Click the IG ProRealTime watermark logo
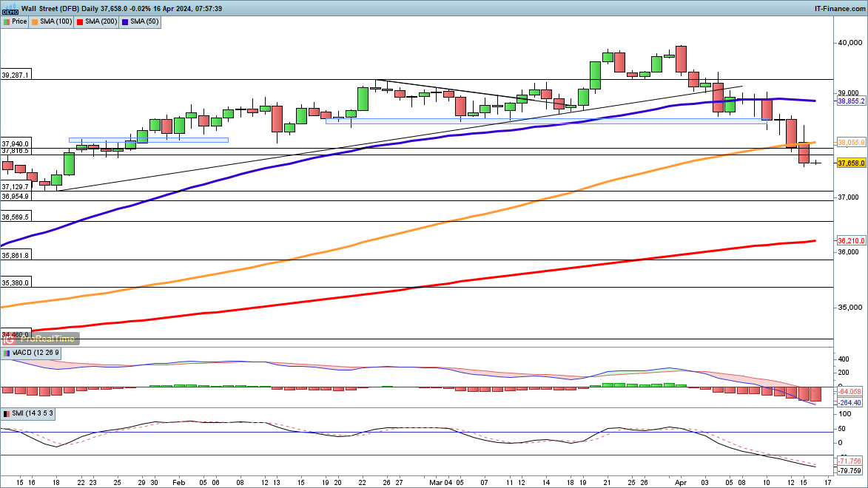868x488 pixels. pyautogui.click(x=40, y=339)
